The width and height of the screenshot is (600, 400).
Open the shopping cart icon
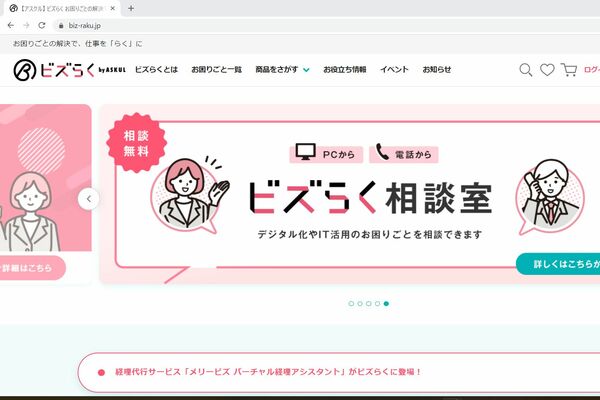click(569, 70)
